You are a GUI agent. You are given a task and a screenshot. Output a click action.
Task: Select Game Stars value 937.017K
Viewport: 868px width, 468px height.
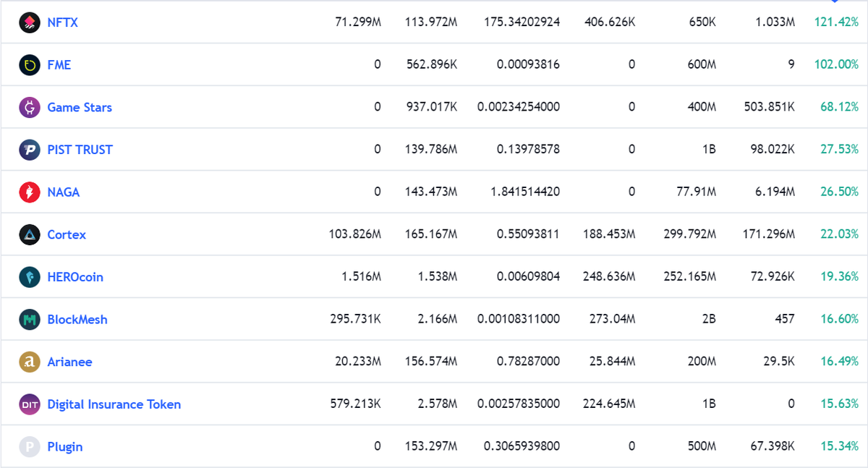(x=430, y=107)
